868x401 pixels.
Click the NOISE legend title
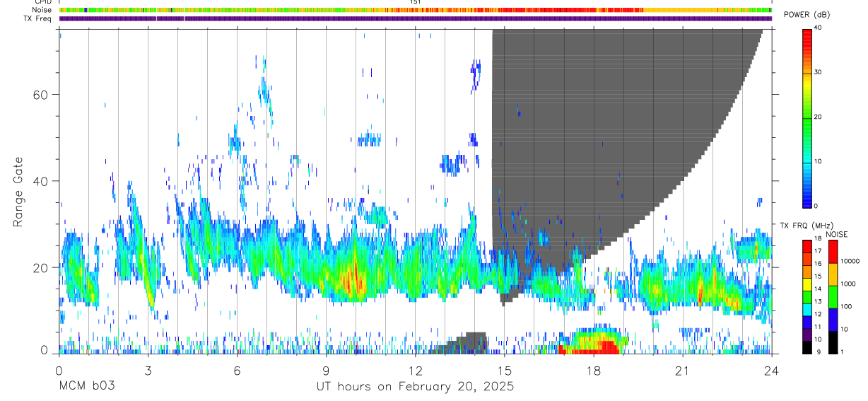[x=837, y=234]
